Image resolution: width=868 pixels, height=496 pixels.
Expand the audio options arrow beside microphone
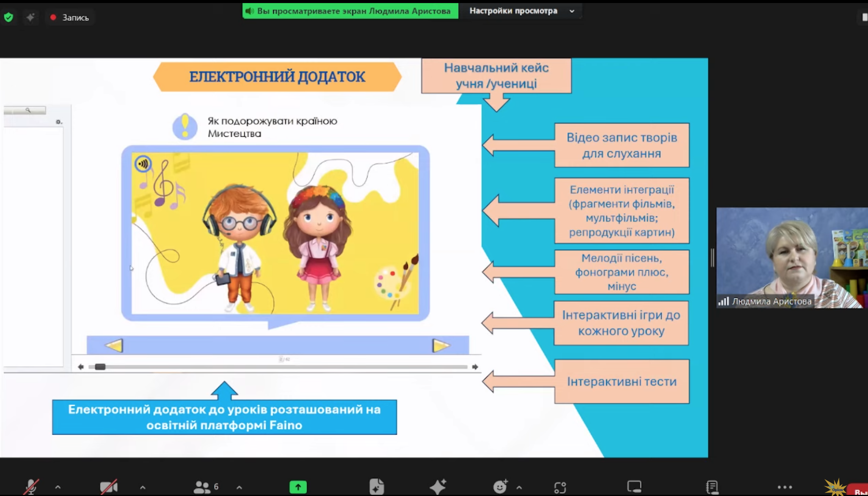[58, 487]
